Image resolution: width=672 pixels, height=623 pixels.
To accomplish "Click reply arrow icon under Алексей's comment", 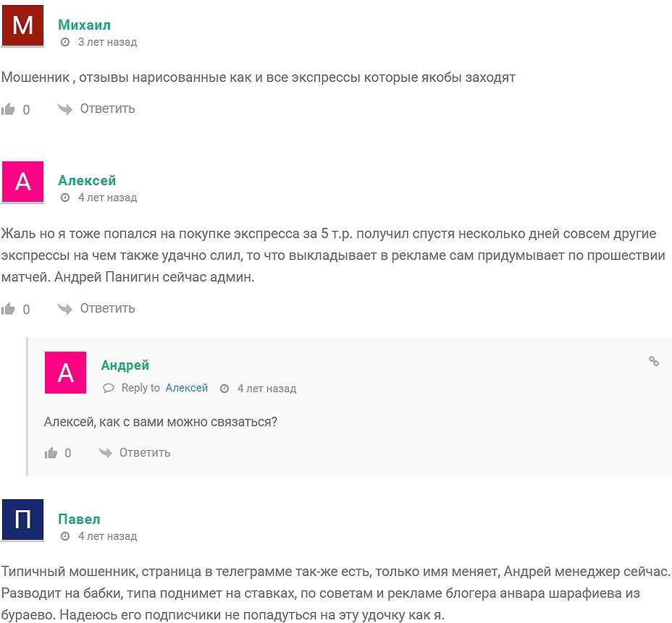I will point(65,309).
